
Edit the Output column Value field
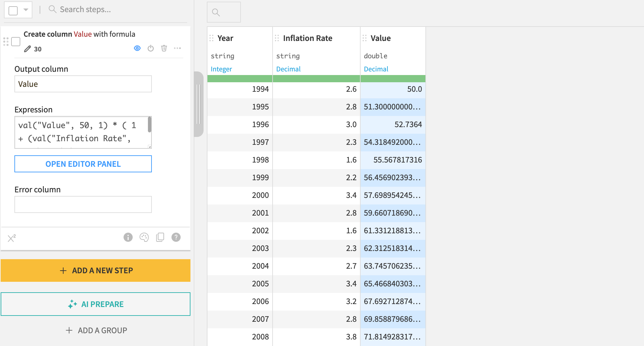(x=83, y=84)
